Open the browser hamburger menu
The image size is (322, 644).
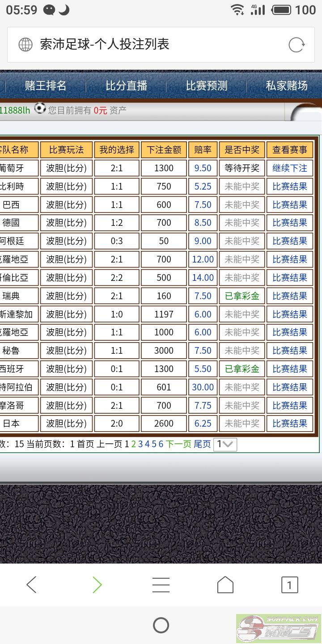point(161,585)
